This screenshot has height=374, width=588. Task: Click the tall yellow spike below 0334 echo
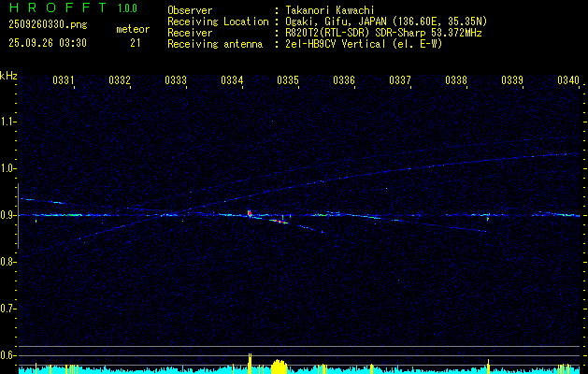click(250, 364)
